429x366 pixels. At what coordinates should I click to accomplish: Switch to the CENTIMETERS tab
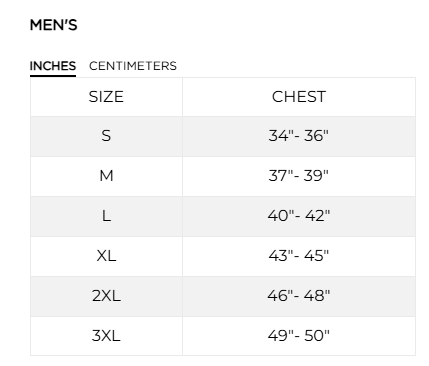(x=133, y=66)
